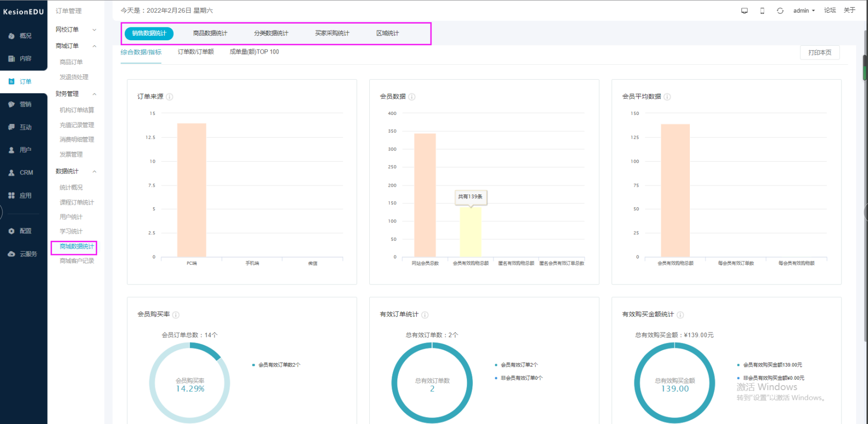This screenshot has height=424, width=868.
Task: Open the 论坛 forum link
Action: pos(830,10)
